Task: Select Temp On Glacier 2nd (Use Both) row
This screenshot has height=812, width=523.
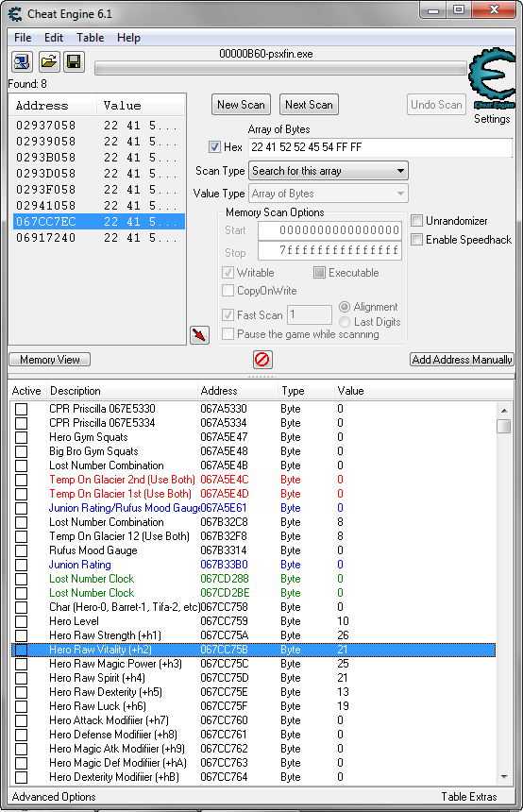Action: point(253,480)
